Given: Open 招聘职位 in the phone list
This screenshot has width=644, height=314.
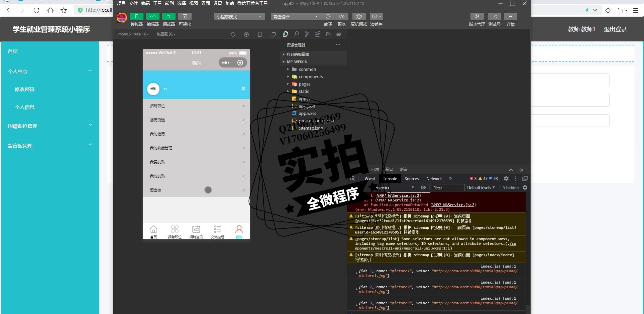Looking at the screenshot, I should point(196,106).
